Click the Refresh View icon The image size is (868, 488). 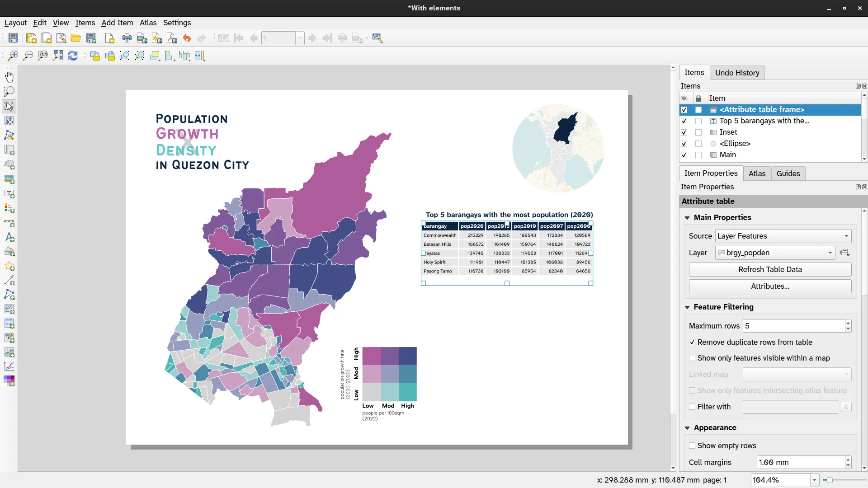pyautogui.click(x=73, y=56)
